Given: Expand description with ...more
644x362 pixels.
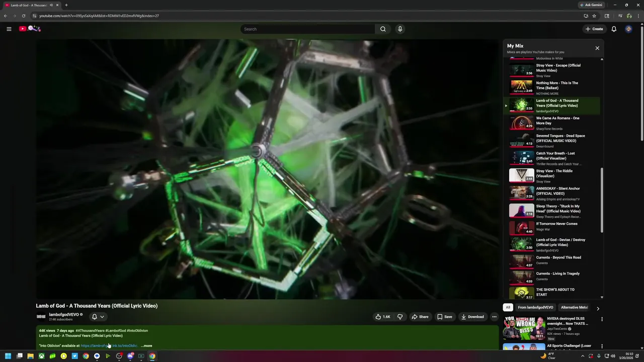Looking at the screenshot, I should pyautogui.click(x=146, y=346).
